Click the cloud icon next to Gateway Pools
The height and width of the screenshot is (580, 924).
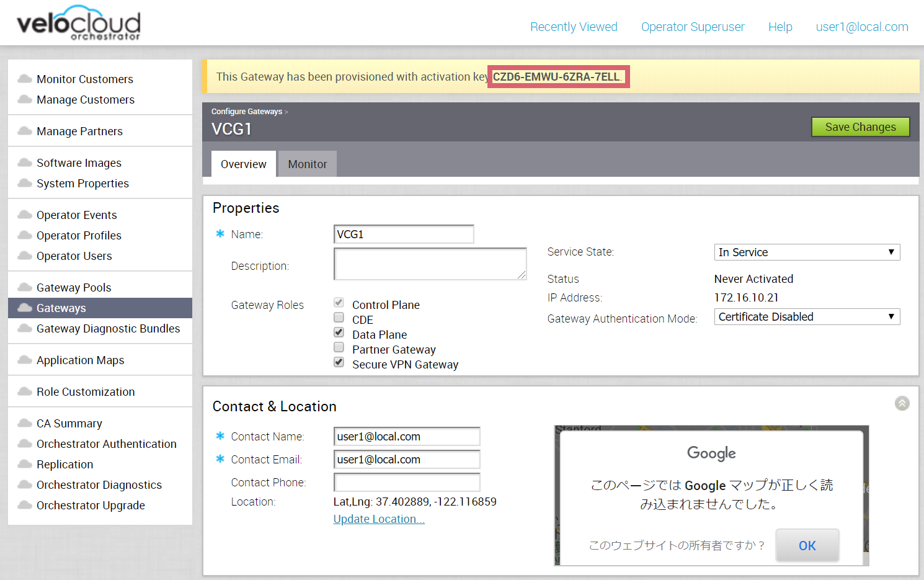click(x=25, y=287)
